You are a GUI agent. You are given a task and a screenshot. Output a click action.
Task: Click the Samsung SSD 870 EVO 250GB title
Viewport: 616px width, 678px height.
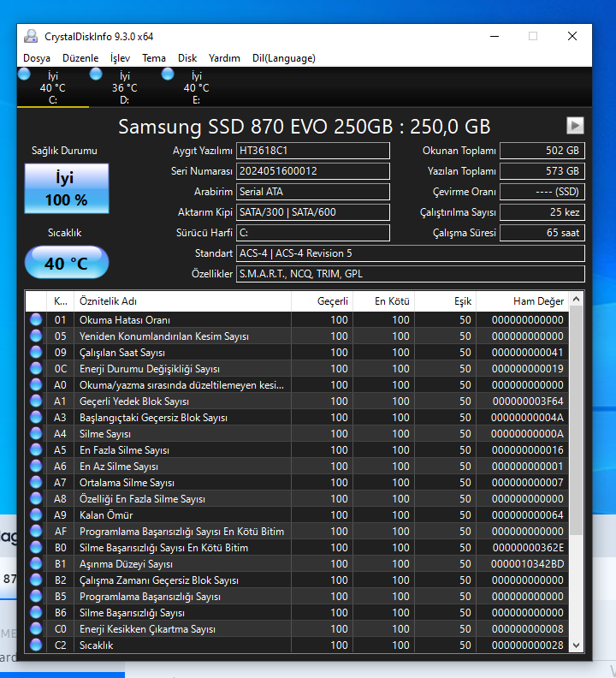pyautogui.click(x=305, y=127)
